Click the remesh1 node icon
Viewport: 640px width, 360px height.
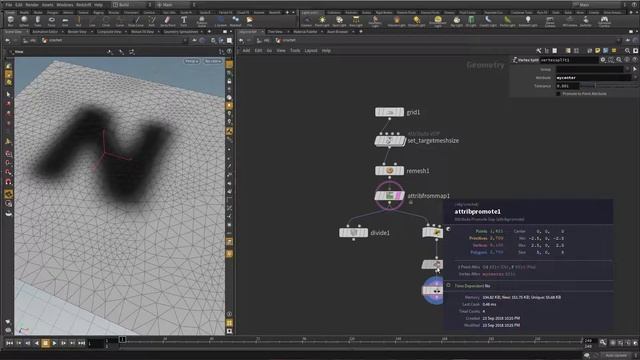pyautogui.click(x=389, y=171)
